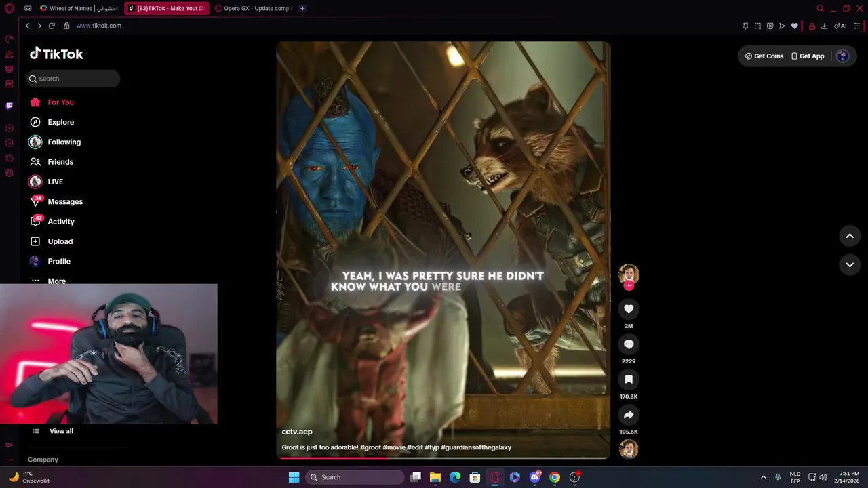Image resolution: width=868 pixels, height=488 pixels.
Task: Open sound disc thumbnail below share
Action: [629, 449]
